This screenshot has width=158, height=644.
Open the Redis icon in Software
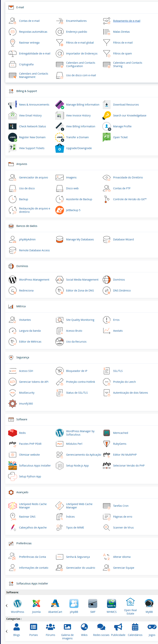12,433
